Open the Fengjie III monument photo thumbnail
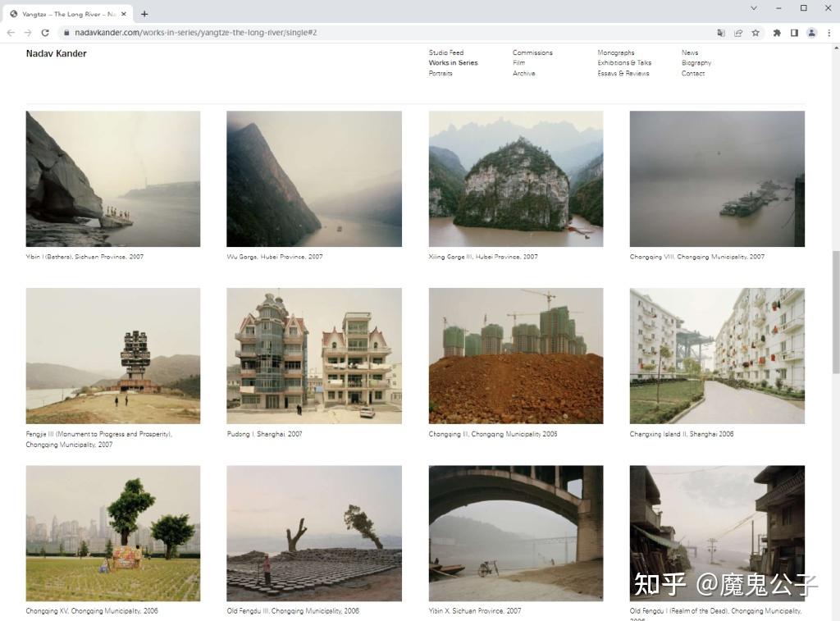Screen dimensions: 840x621 tap(113, 356)
